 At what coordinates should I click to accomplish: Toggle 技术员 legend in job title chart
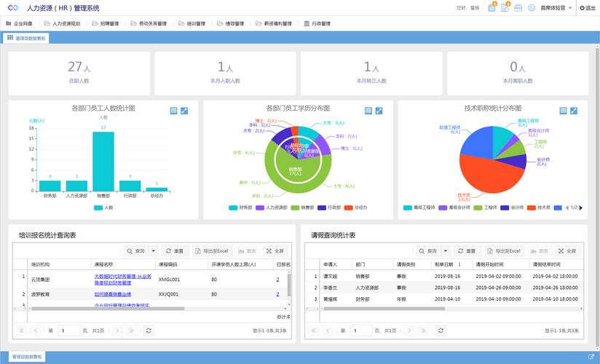[538, 207]
